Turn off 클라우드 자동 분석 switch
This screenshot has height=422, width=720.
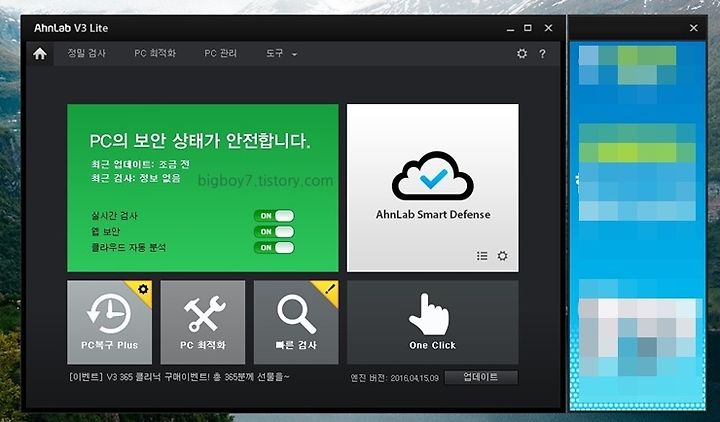(x=274, y=248)
